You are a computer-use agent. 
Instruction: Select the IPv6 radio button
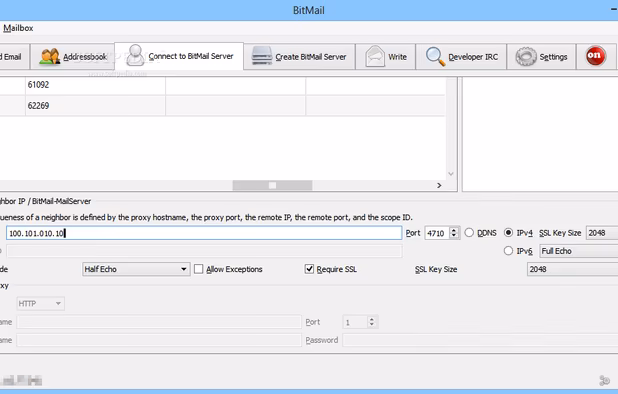508,251
